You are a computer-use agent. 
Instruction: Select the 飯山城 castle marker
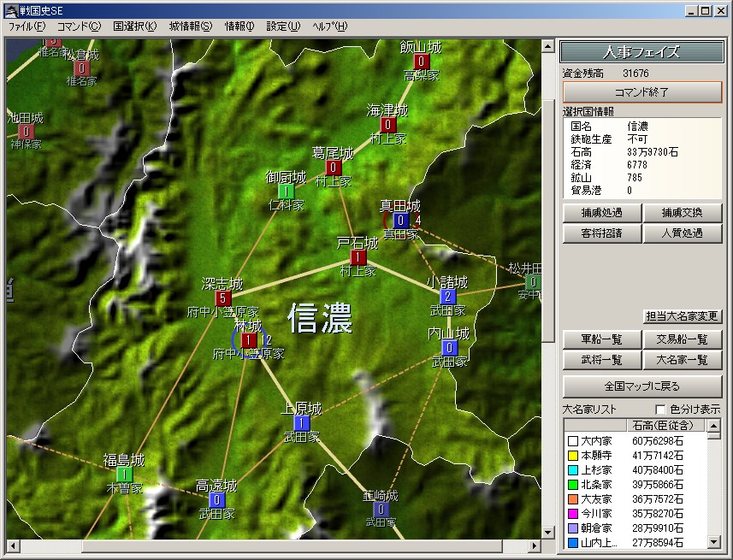coord(421,62)
